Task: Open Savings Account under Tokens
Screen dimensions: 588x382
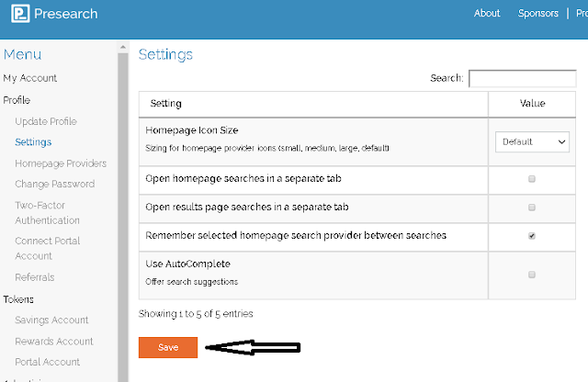Action: pyautogui.click(x=52, y=320)
